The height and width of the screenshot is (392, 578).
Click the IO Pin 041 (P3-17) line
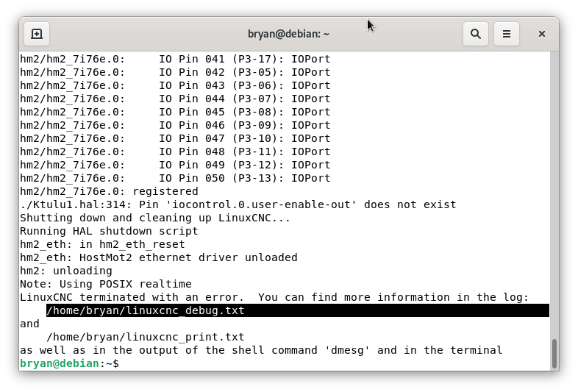(175, 59)
